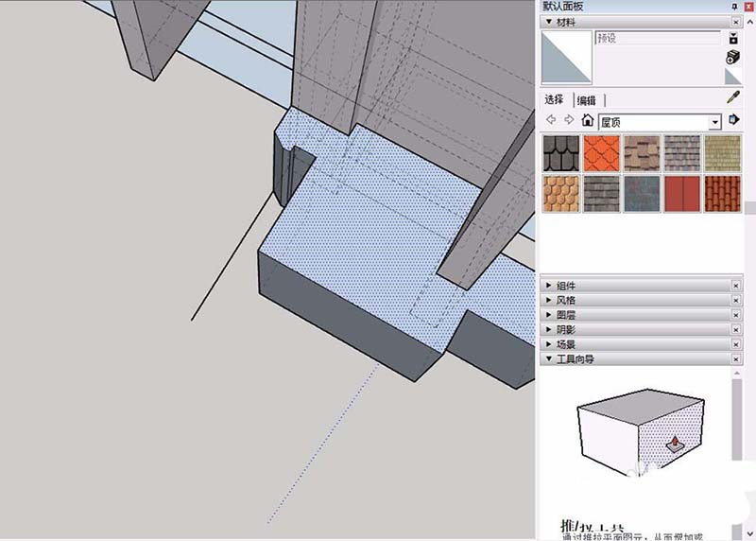The image size is (756, 541).
Task: Click the tray scrollbar up arrow
Action: 750,22
